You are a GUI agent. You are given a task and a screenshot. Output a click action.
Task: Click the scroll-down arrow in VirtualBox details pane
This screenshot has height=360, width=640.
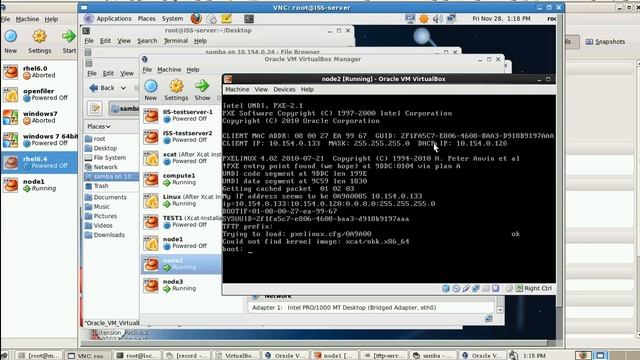click(x=500, y=310)
